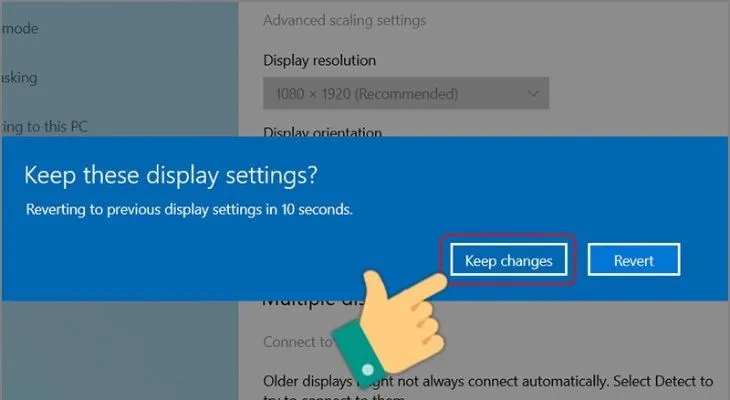Click the Display resolution label
Screen dimensions: 730x400
pos(319,61)
